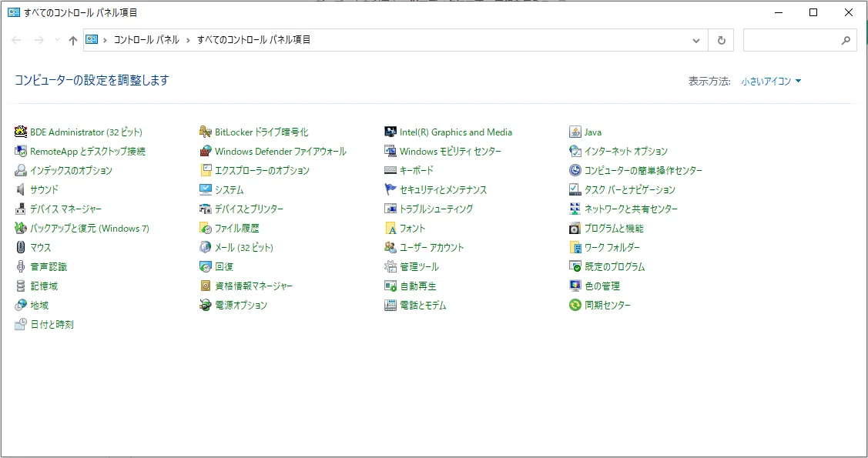The width and height of the screenshot is (868, 458).
Task: Open the コンピューターの簡単操作センター link
Action: pos(643,170)
